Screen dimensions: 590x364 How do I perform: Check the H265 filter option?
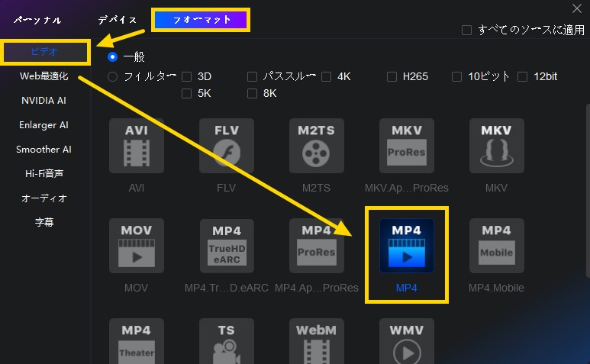(392, 77)
